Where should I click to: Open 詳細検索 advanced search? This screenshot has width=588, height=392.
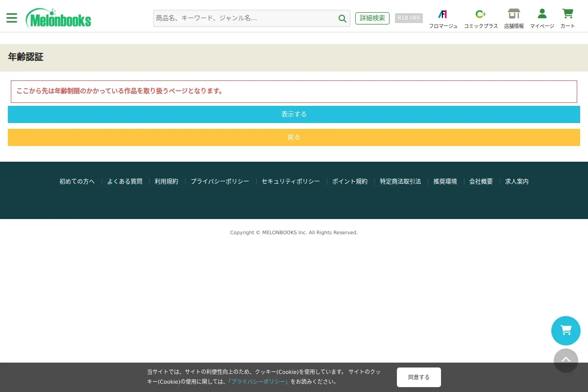[x=372, y=18]
